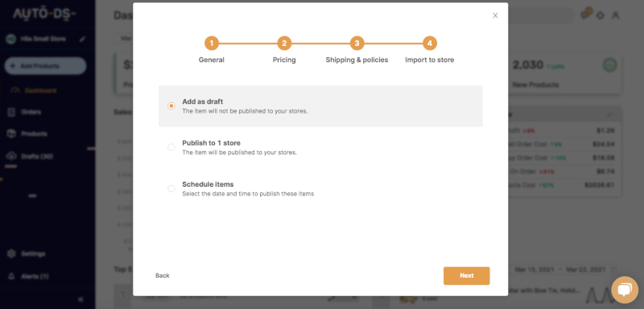Open step 4 Import to store
Image resolution: width=644 pixels, height=309 pixels.
[430, 43]
